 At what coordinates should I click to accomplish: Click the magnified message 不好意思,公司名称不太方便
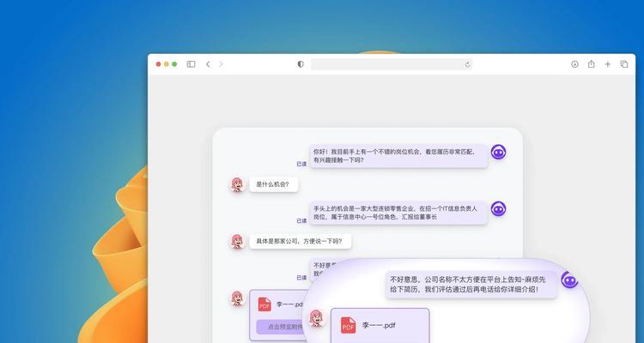471,285
